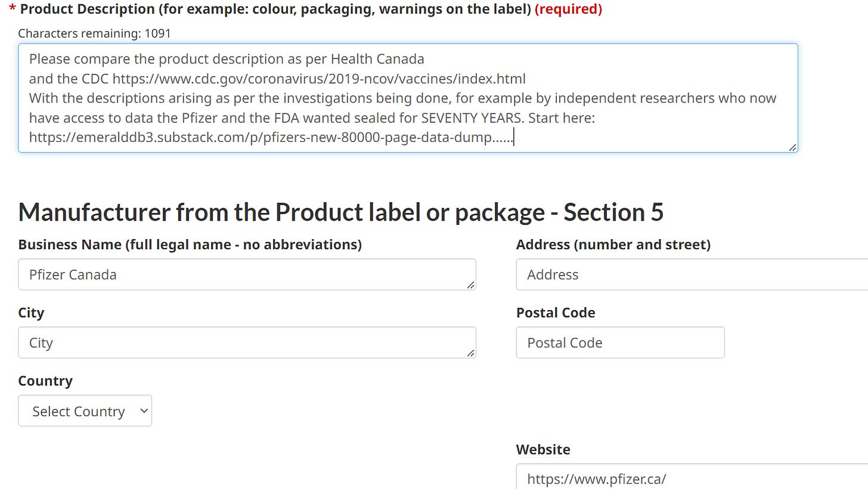This screenshot has height=489, width=868.
Task: Click the chevron arrow on Country dropdown
Action: [x=143, y=411]
